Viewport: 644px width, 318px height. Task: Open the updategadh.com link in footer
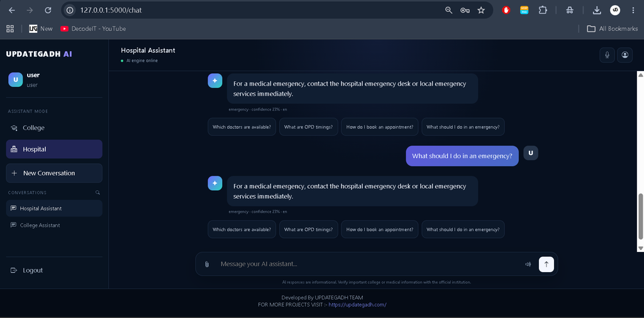tap(357, 305)
